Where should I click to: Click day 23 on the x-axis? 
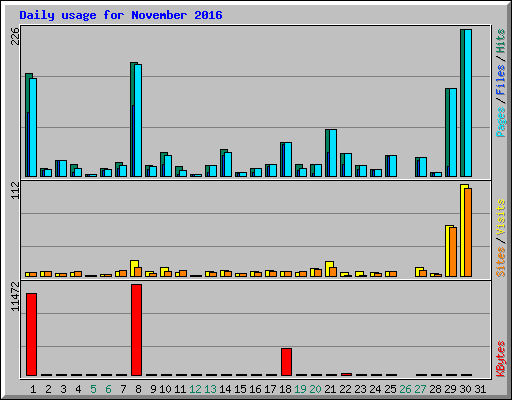tap(360, 389)
